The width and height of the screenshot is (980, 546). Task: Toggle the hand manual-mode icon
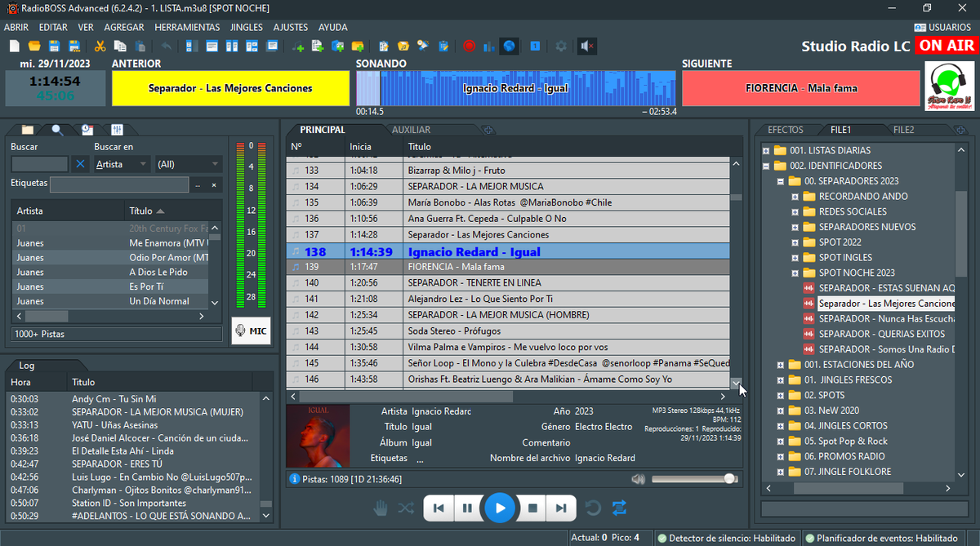[381, 508]
